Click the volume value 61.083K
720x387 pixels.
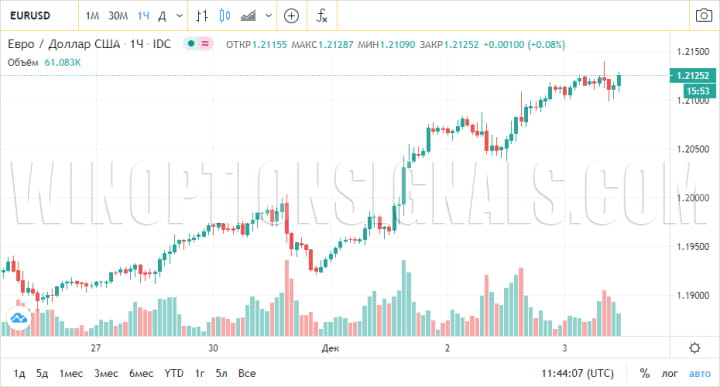tap(62, 62)
